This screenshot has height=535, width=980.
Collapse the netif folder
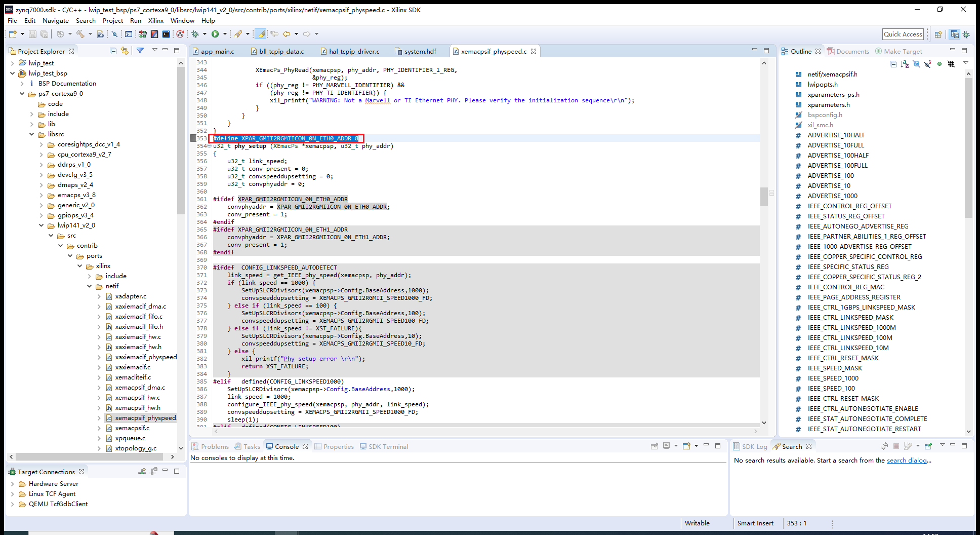(x=90, y=286)
